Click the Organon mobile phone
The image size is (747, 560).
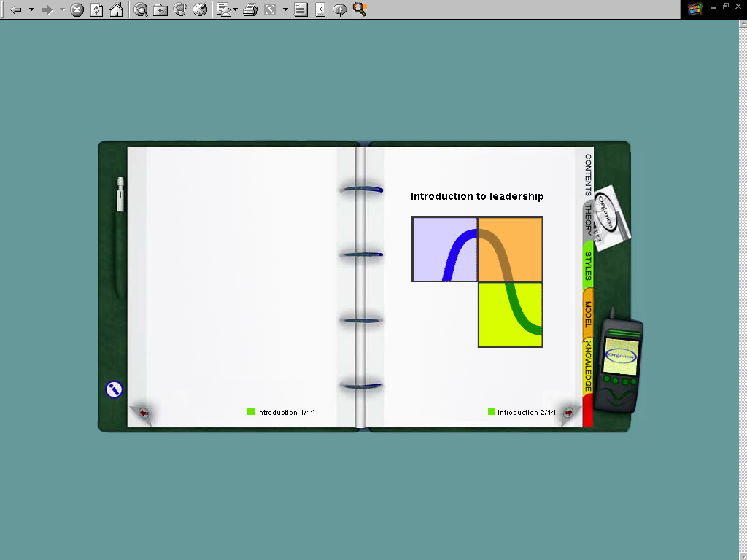[x=619, y=365]
